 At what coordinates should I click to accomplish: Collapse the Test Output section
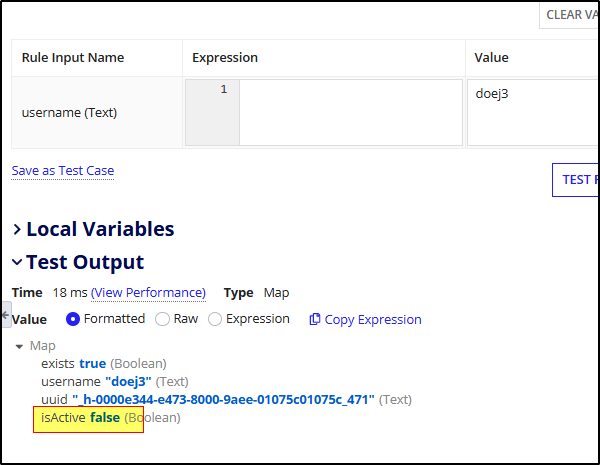click(x=17, y=263)
